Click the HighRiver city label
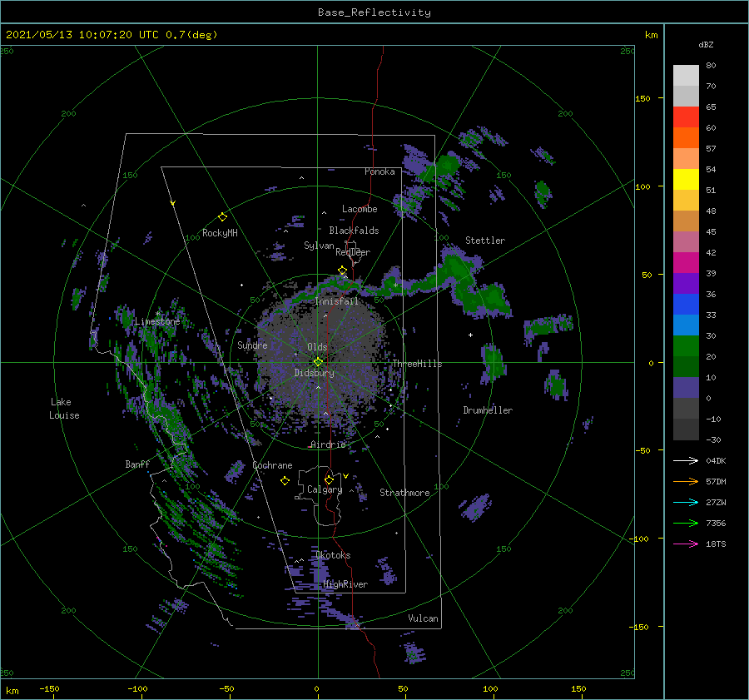Image resolution: width=749 pixels, height=700 pixels. coord(345,584)
